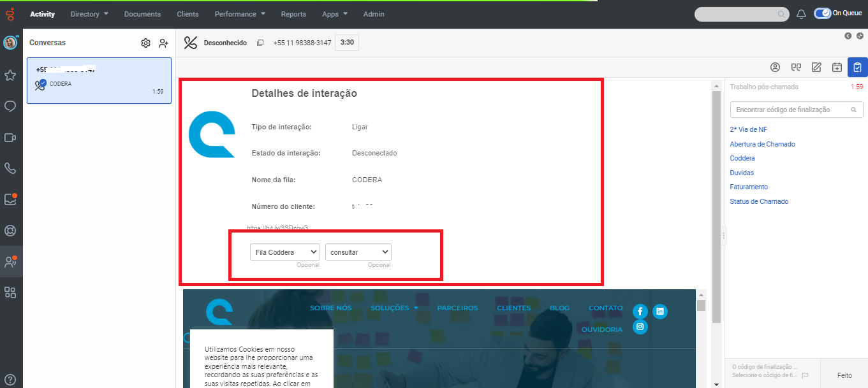868x388 pixels.
Task: Open the Inbox tray sidebar icon
Action: pos(10,199)
